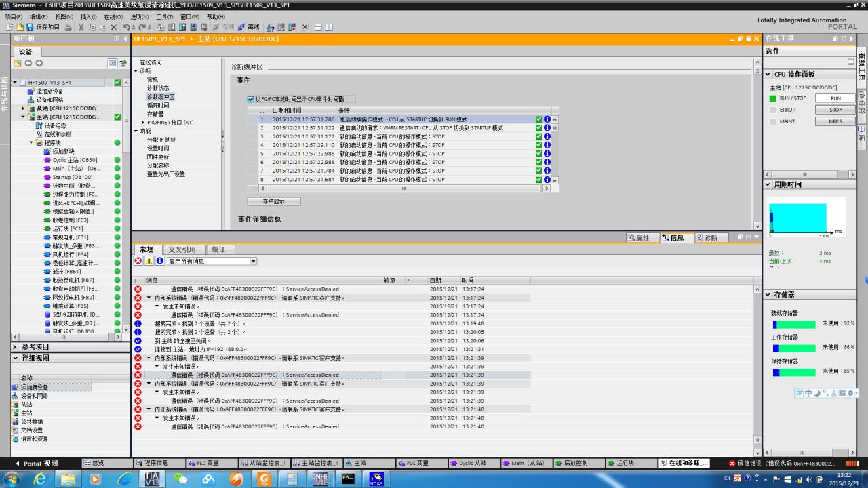Click the undo arrow toolbar icon
This screenshot has height=488, width=868.
coord(127,27)
